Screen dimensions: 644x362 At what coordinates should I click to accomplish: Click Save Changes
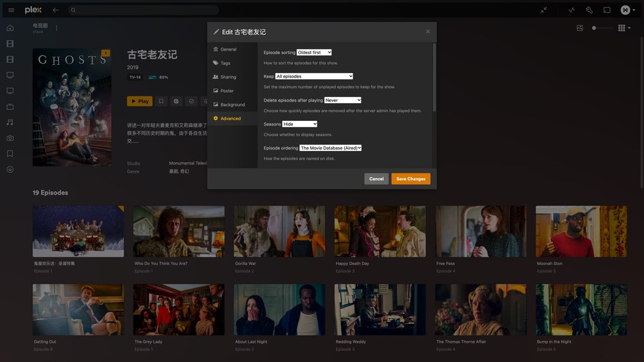click(410, 179)
